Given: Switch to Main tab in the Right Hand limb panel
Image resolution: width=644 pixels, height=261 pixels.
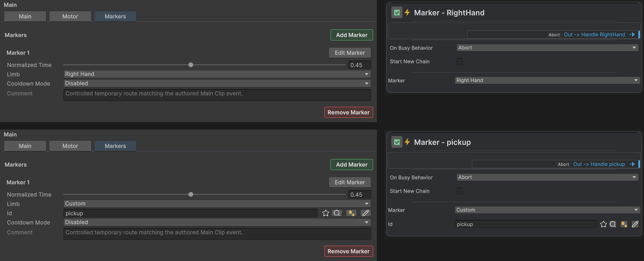Looking at the screenshot, I should click(25, 16).
